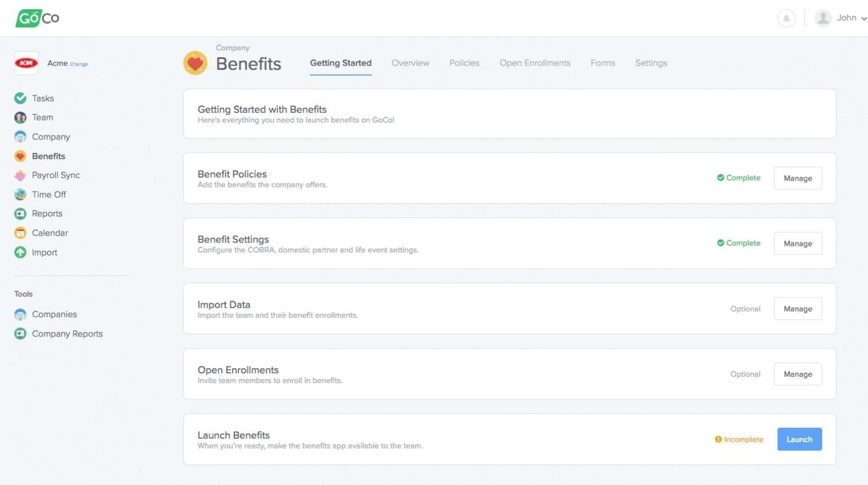868x485 pixels.
Task: Click the Acme company logo thumbnail
Action: (x=26, y=63)
